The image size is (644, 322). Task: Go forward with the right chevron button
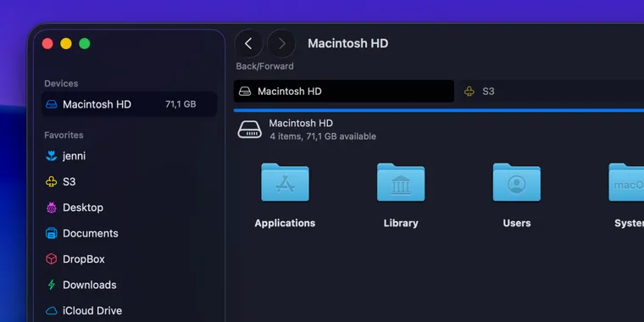(x=281, y=43)
